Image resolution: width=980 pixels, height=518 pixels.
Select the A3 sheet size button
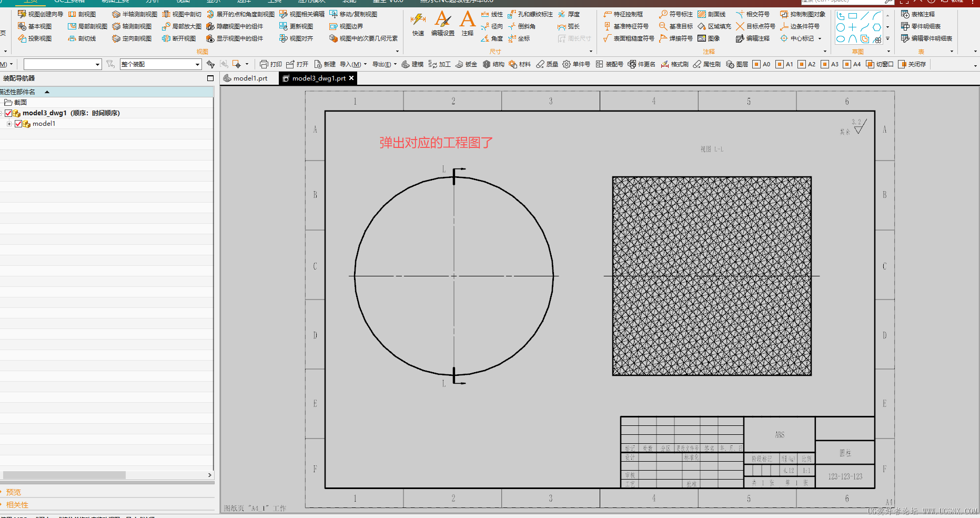coord(830,64)
